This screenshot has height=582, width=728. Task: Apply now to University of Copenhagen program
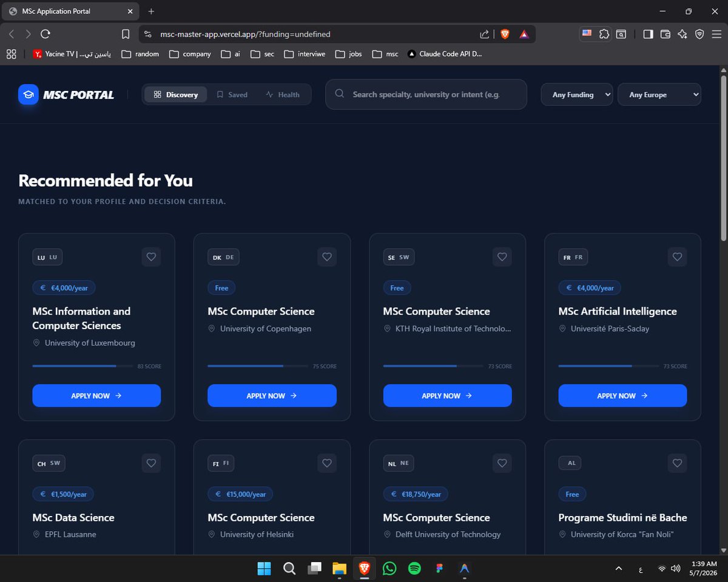272,395
